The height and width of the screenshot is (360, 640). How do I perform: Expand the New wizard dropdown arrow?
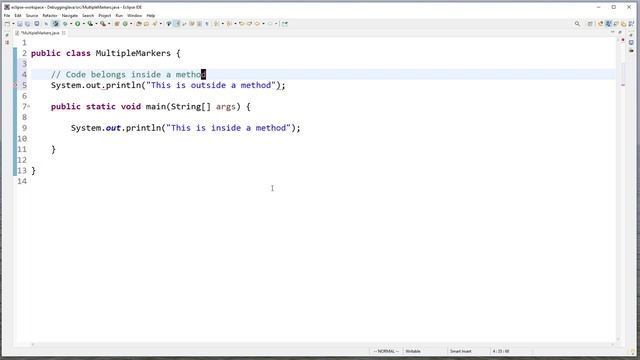(13, 24)
